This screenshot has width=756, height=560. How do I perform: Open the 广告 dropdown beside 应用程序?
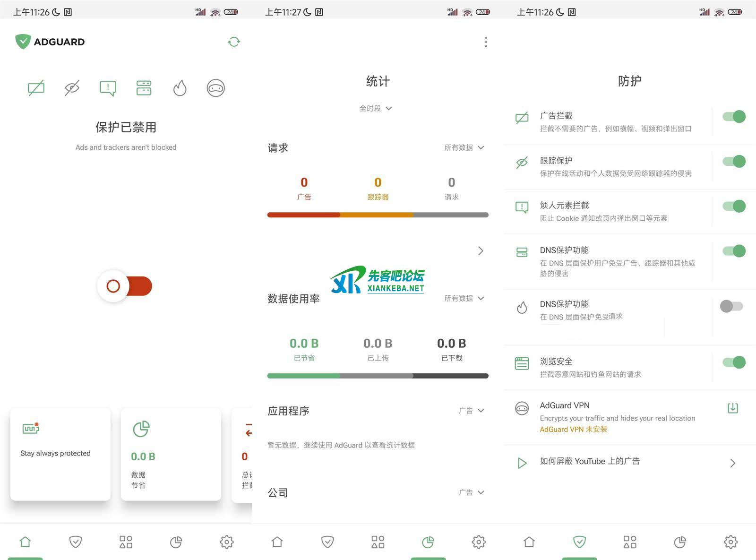(471, 411)
